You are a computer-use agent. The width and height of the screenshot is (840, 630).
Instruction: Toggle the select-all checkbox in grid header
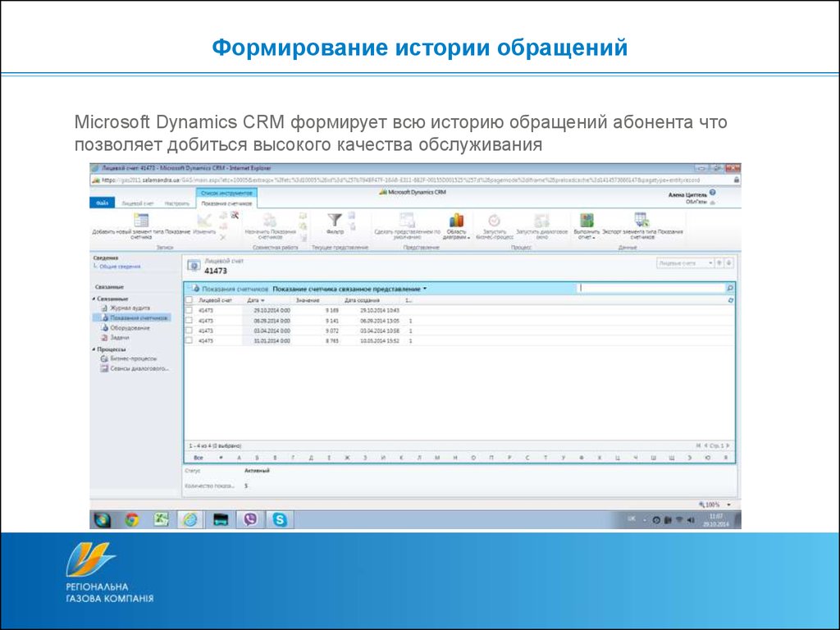[189, 300]
